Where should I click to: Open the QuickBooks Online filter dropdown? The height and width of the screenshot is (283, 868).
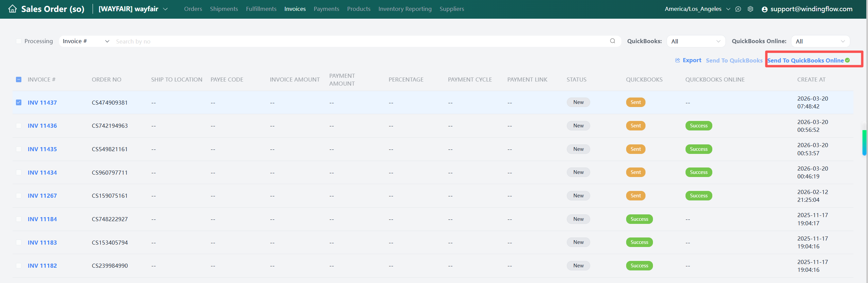click(820, 41)
